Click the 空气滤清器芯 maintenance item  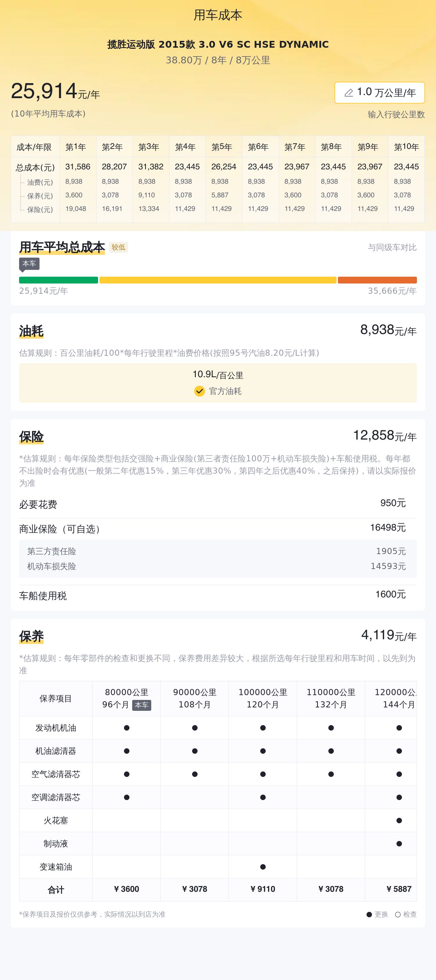coord(56,774)
